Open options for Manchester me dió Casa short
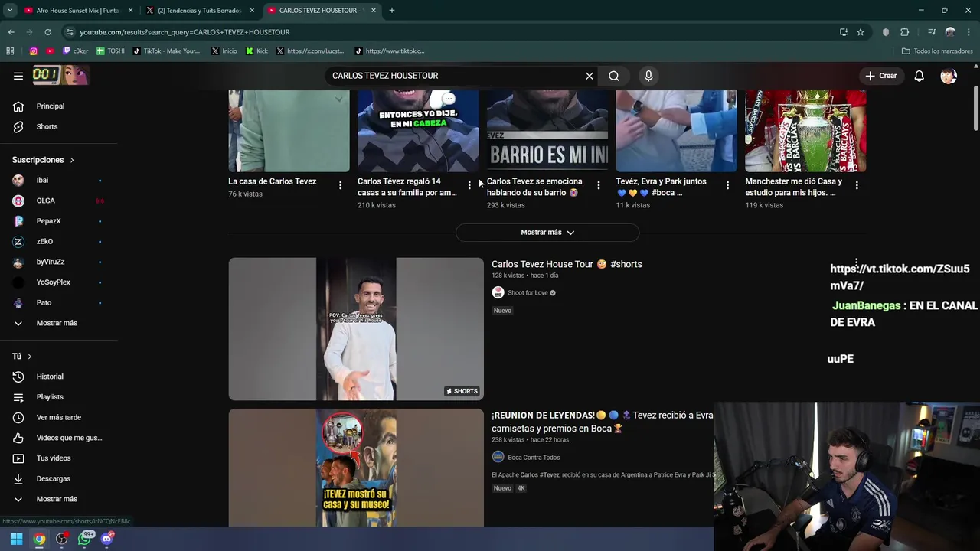The height and width of the screenshot is (551, 980). click(857, 185)
